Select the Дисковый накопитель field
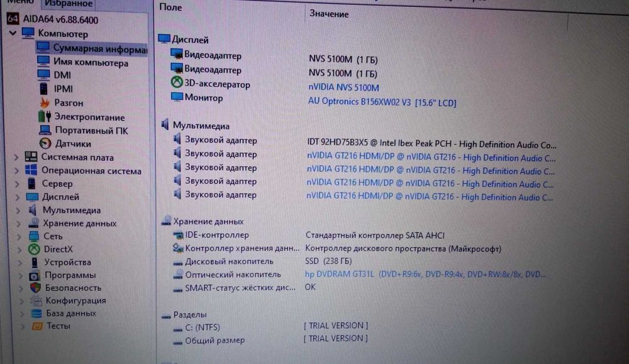This screenshot has height=364, width=629. (x=229, y=262)
